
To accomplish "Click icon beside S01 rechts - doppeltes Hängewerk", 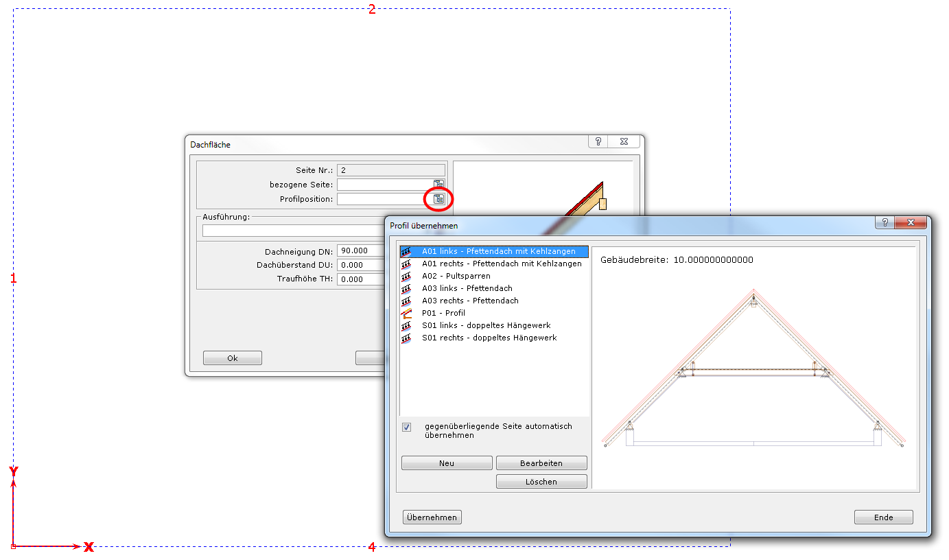I will (406, 338).
